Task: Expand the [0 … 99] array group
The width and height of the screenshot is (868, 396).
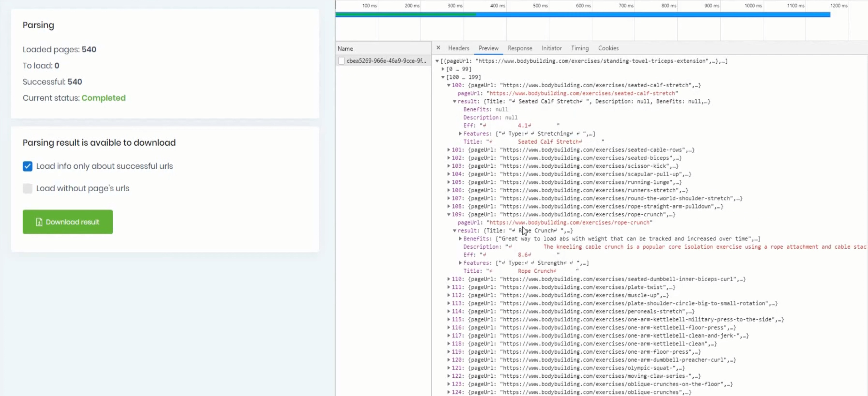Action: [443, 69]
